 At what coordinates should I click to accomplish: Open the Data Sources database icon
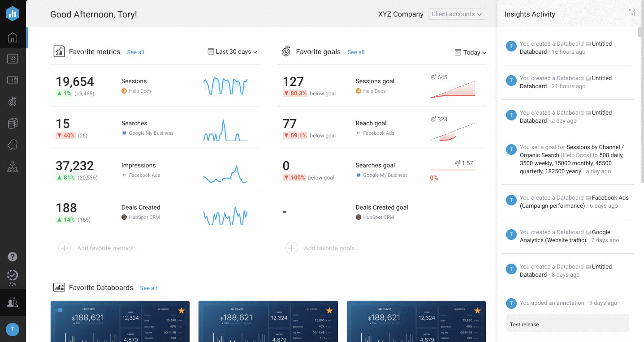13,123
